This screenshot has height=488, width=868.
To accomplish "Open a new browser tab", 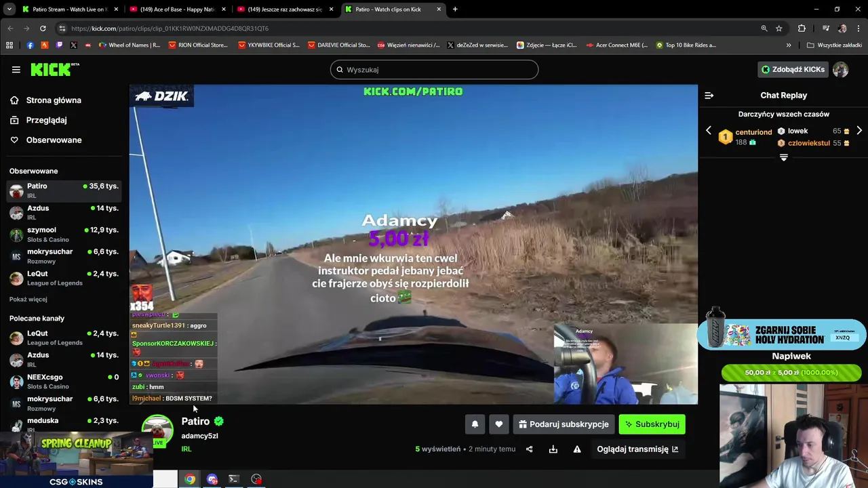I will pos(455,9).
